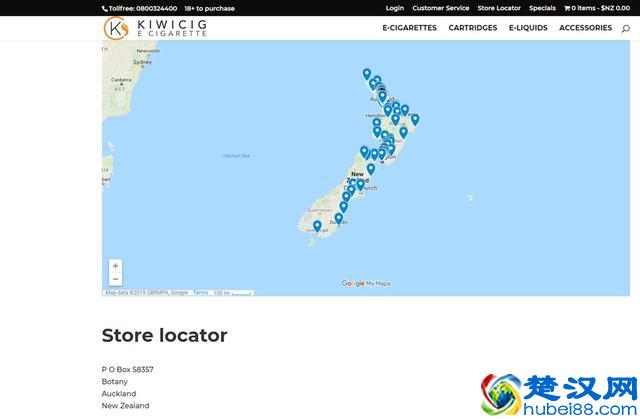Click the Store Locator link in top bar
The width and height of the screenshot is (640, 419).
(x=499, y=8)
